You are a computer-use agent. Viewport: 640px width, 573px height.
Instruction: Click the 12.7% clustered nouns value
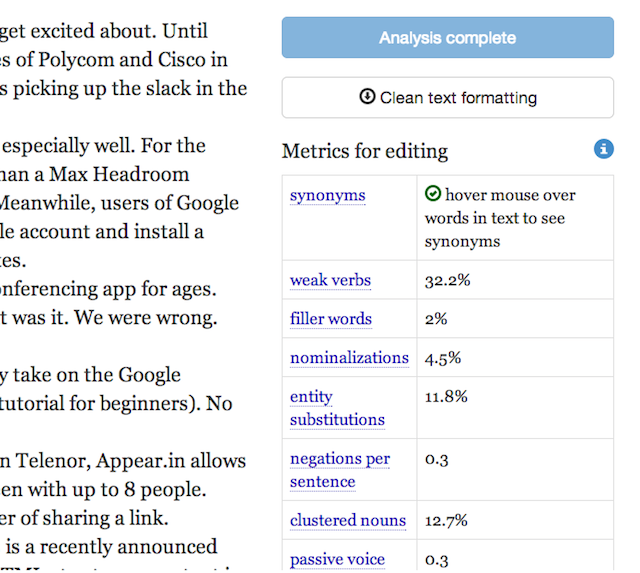pyautogui.click(x=447, y=520)
